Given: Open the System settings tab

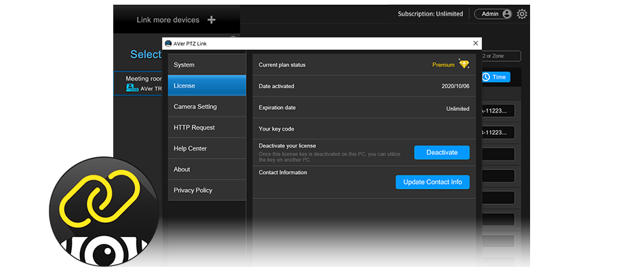Looking at the screenshot, I should (x=207, y=65).
